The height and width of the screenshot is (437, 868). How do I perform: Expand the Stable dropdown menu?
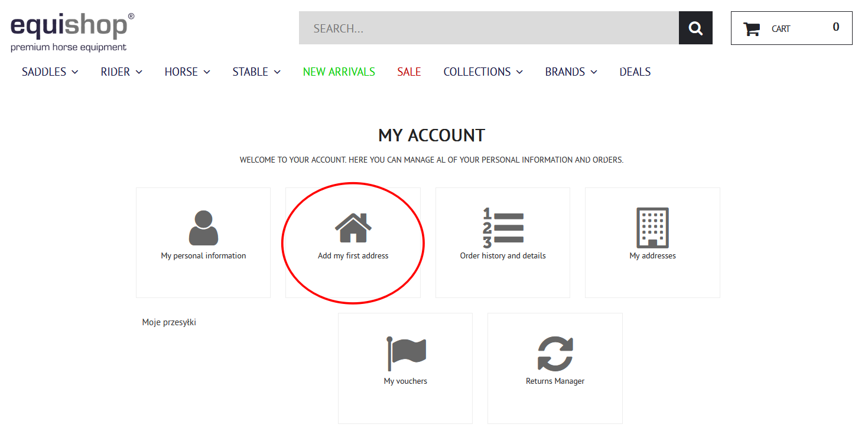(x=256, y=72)
